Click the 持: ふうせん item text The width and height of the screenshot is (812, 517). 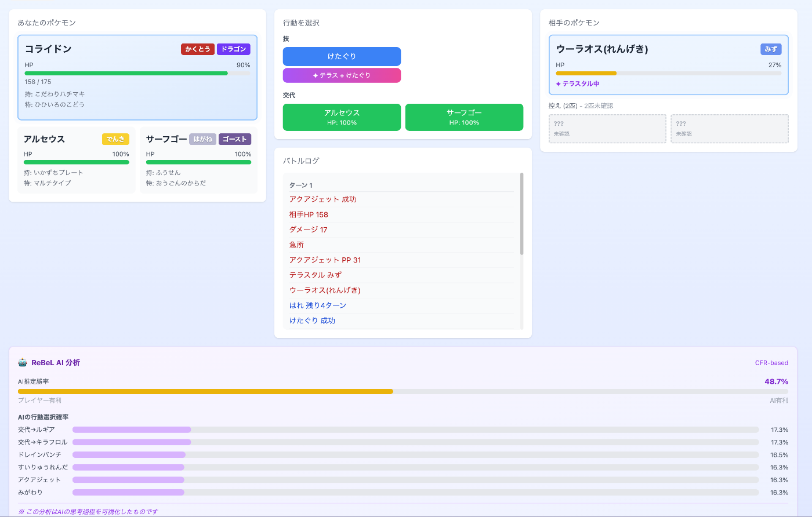[x=163, y=173]
